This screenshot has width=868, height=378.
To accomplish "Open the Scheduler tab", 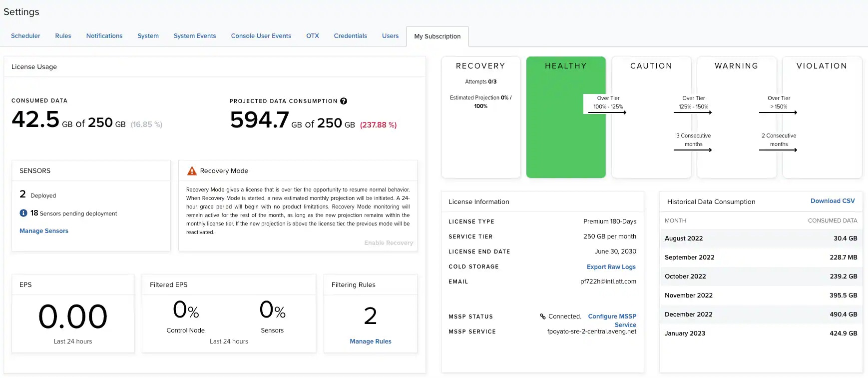I will tap(25, 36).
